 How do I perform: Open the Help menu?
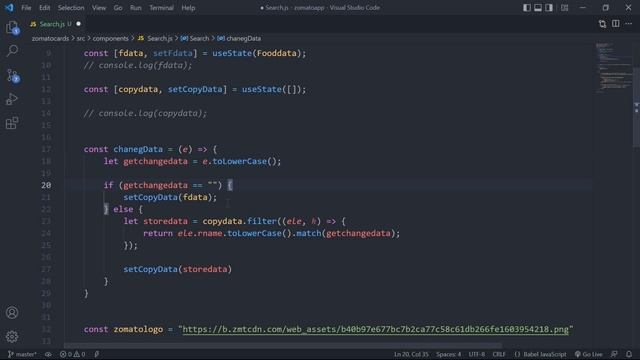point(188,8)
